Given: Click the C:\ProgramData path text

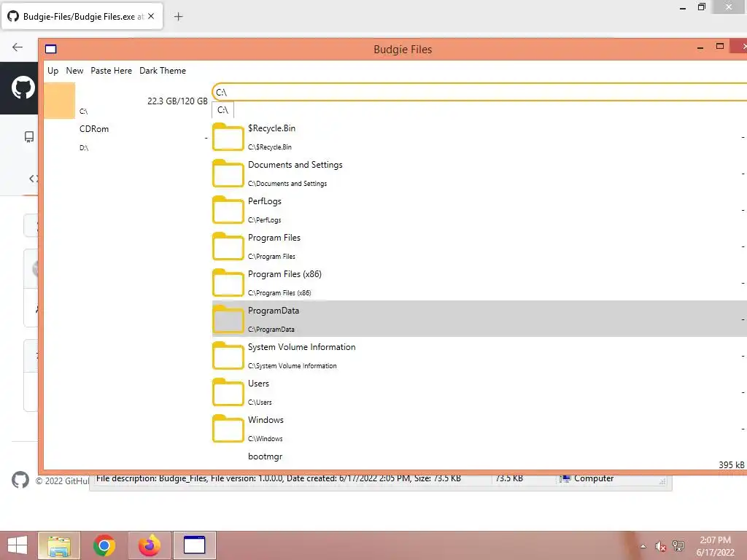Looking at the screenshot, I should [x=271, y=330].
